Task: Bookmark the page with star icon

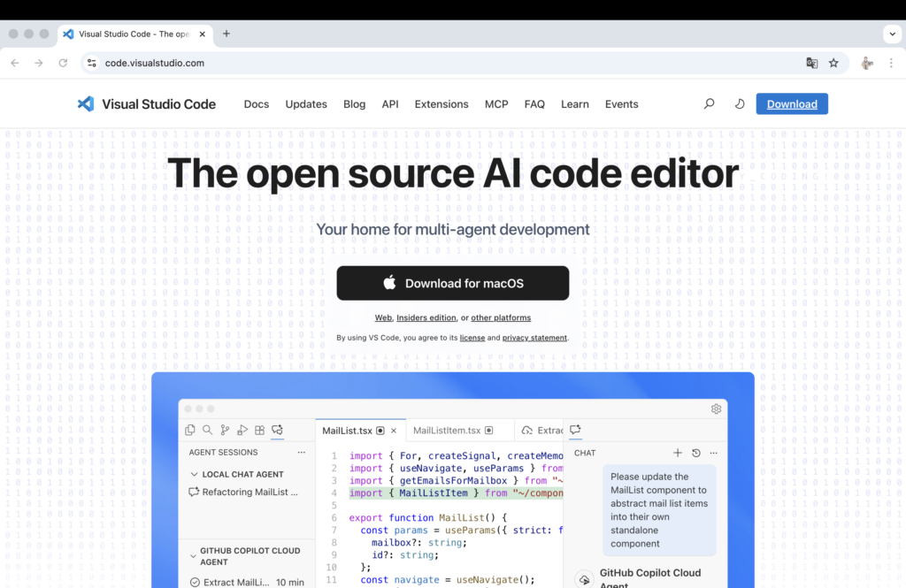Action: (x=833, y=63)
